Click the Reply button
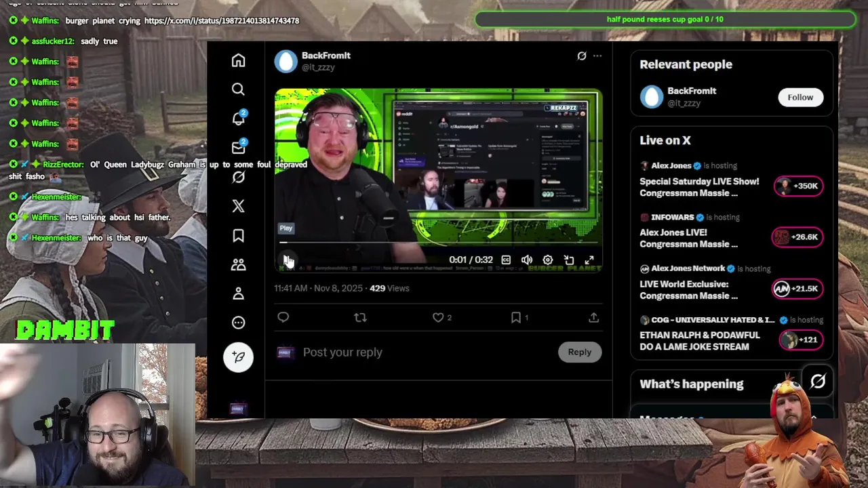This screenshot has height=488, width=868. pos(580,352)
